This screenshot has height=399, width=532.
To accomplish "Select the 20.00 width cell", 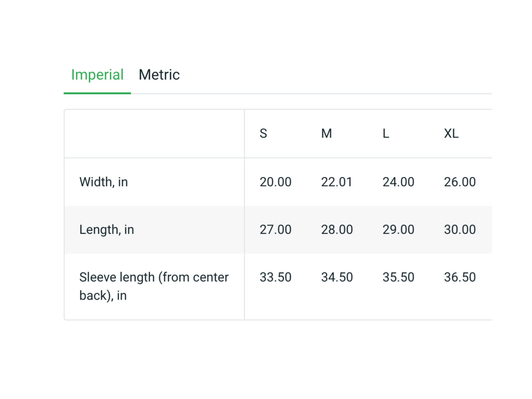I will pos(275,182).
